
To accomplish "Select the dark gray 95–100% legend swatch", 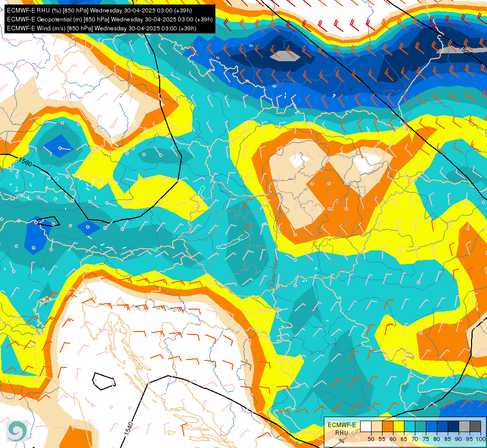I will 475,426.
